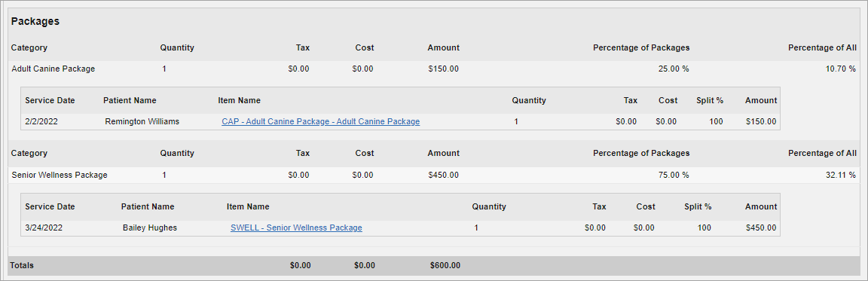Click patient name Remington Williams
Image resolution: width=868 pixels, height=281 pixels.
142,122
